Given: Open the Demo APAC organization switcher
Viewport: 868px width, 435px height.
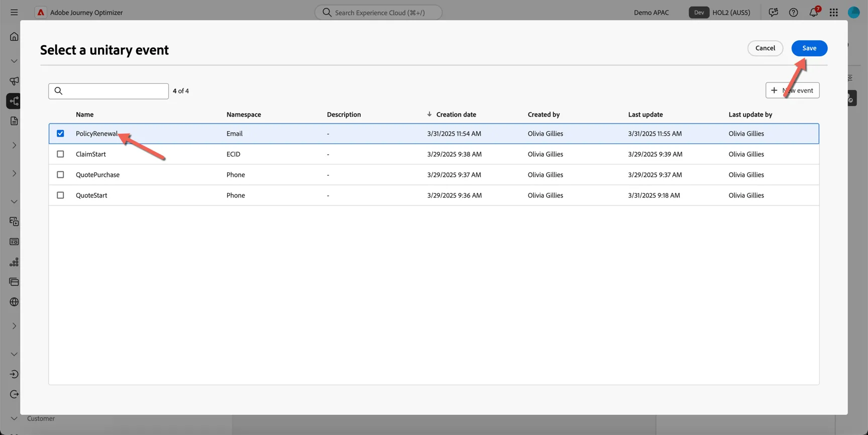Looking at the screenshot, I should pyautogui.click(x=652, y=12).
